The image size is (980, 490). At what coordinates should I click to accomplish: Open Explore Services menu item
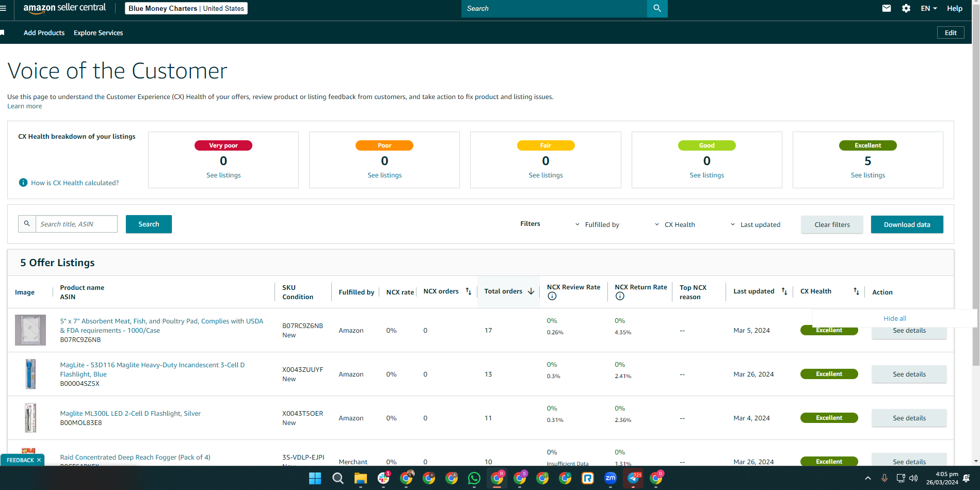pyautogui.click(x=99, y=32)
